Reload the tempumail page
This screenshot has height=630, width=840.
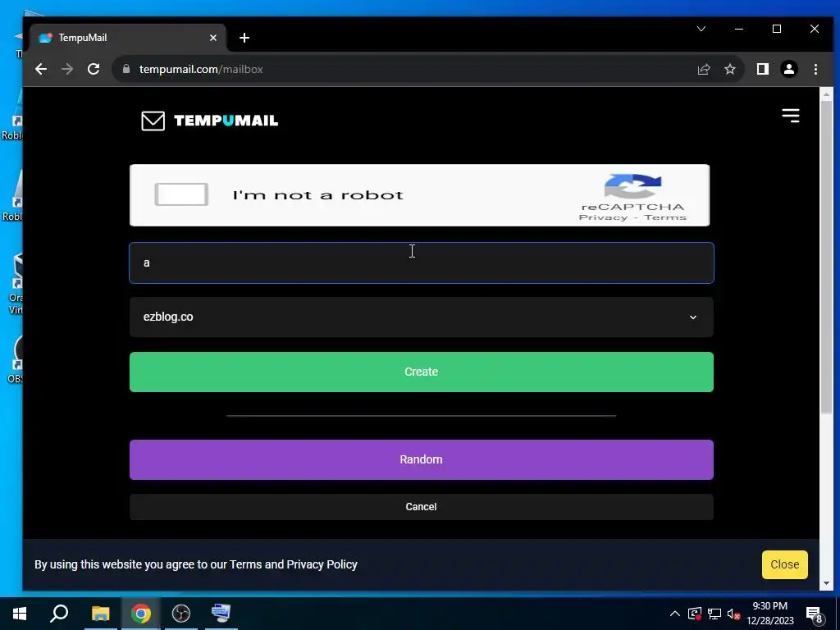coord(94,69)
